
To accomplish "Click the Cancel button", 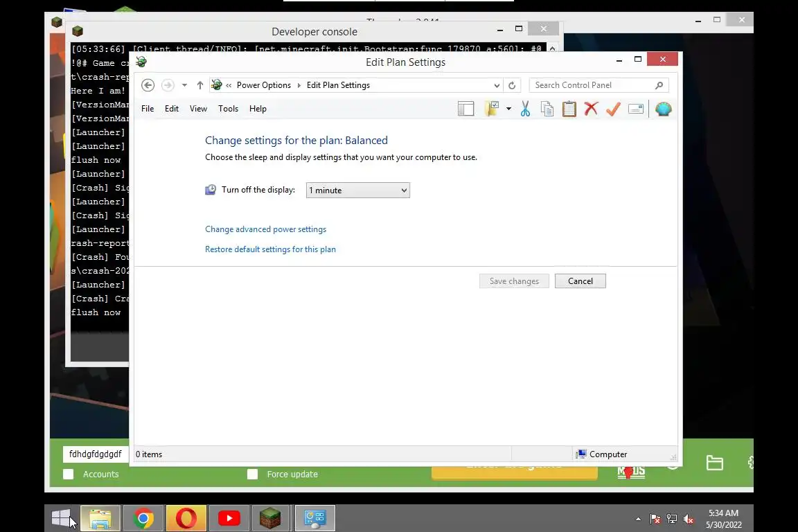I will (580, 281).
